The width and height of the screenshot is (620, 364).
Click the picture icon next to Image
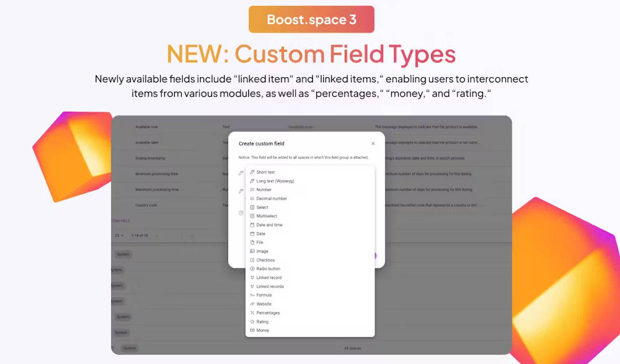(252, 251)
